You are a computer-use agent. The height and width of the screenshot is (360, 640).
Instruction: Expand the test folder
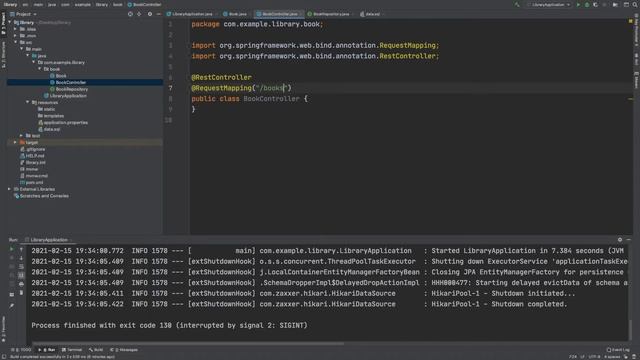coord(22,136)
